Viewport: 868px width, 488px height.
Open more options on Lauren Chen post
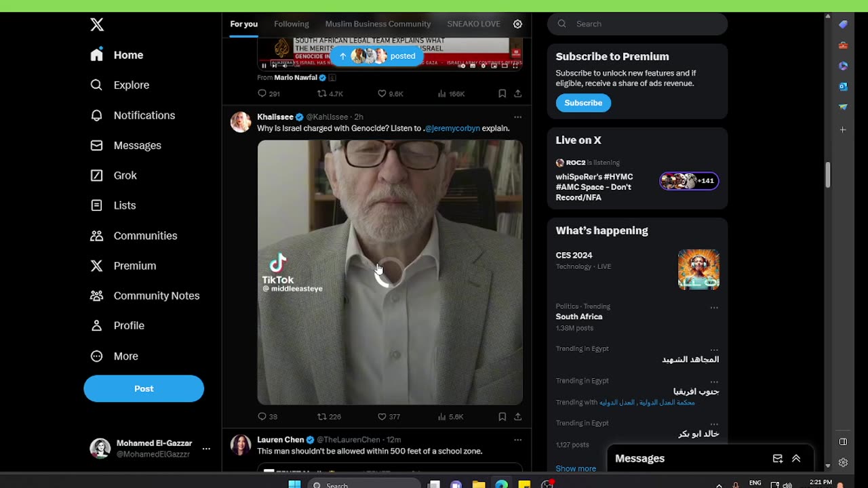(517, 440)
